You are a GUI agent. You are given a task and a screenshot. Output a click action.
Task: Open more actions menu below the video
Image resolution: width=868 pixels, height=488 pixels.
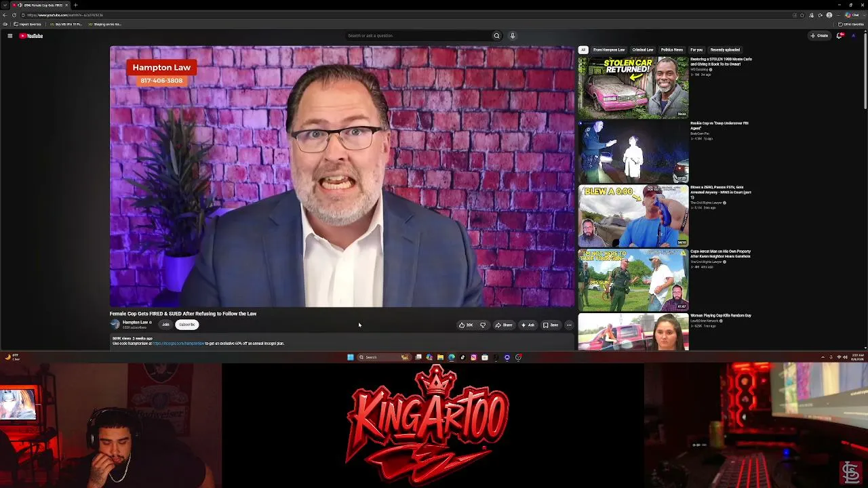coord(569,325)
